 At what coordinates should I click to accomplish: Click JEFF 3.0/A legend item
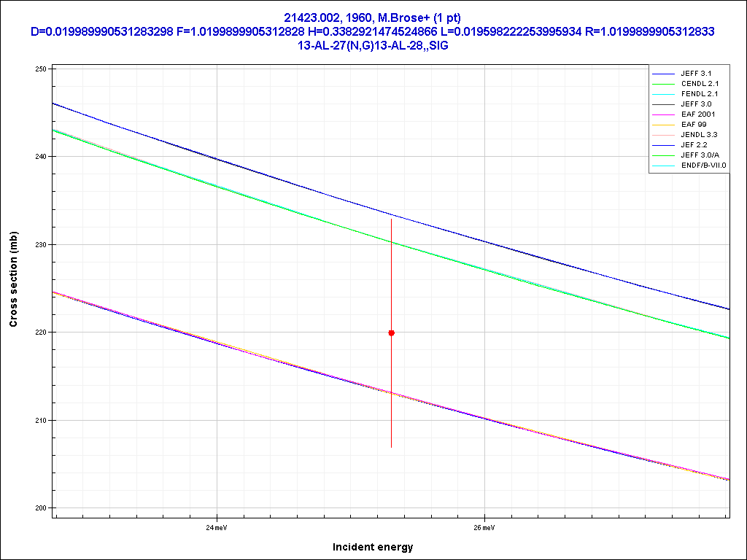click(700, 155)
